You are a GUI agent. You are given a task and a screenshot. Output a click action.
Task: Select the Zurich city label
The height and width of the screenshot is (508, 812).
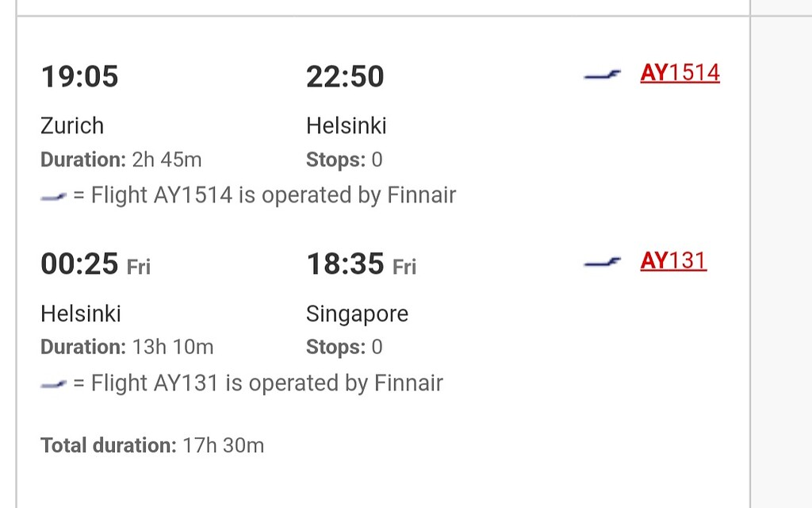72,125
